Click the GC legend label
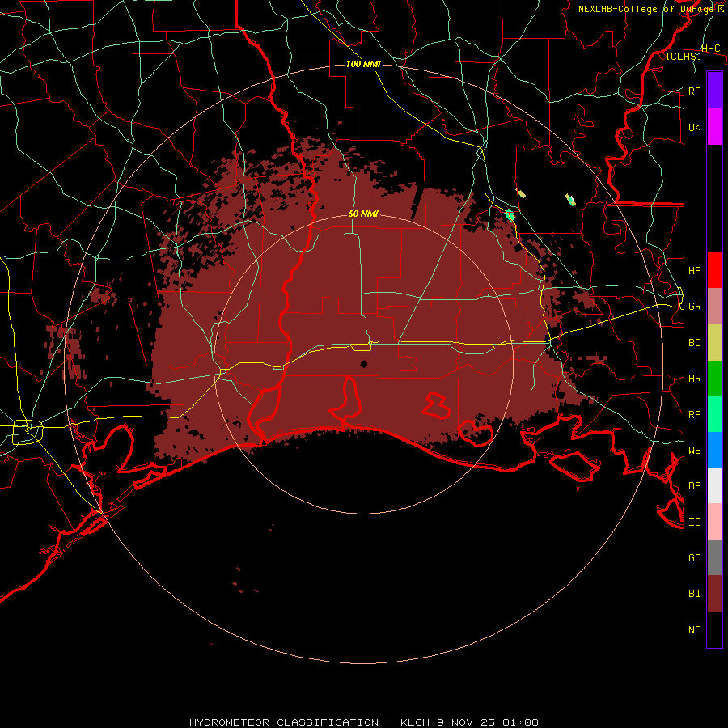 695,558
